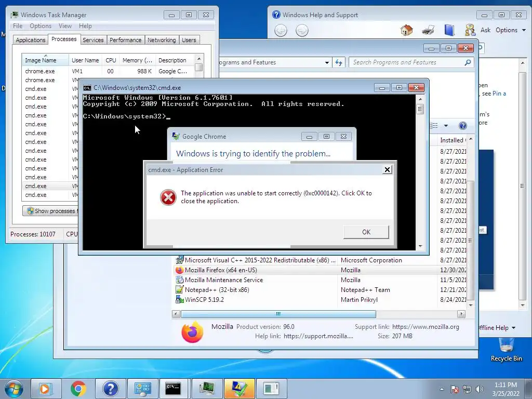Image resolution: width=532 pixels, height=399 pixels.
Task: Switch to Performance tab
Action: click(126, 40)
